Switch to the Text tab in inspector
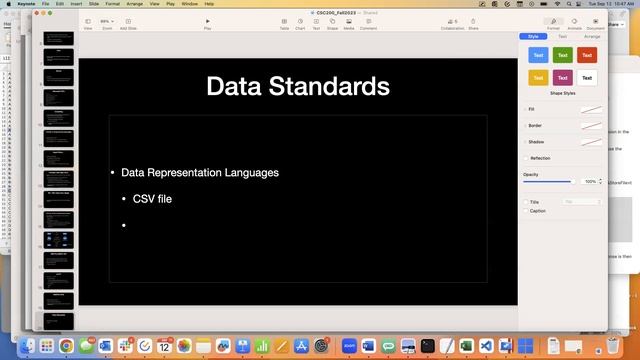This screenshot has height=360, width=640. 562,36
